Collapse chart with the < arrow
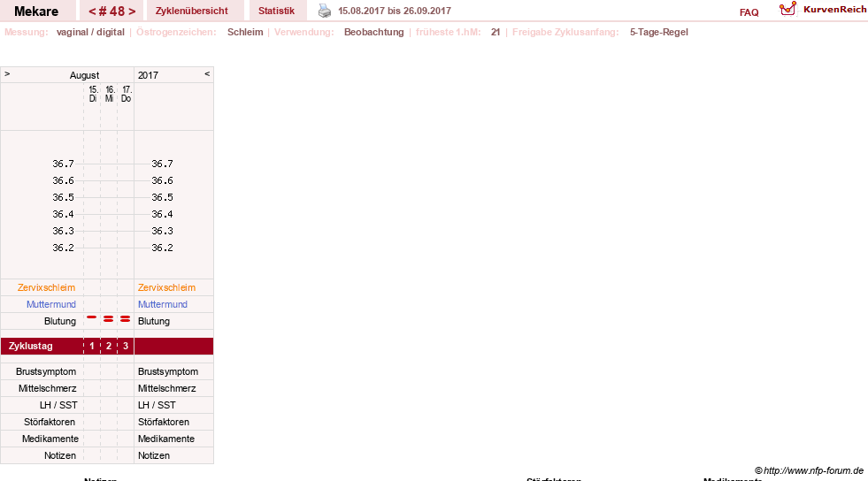The height and width of the screenshot is (481, 868). click(207, 73)
